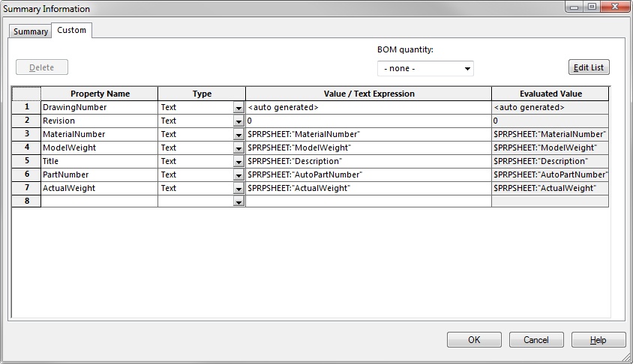Click the Value / Text Expression column header
Image resolution: width=633 pixels, height=364 pixels.
pos(368,94)
